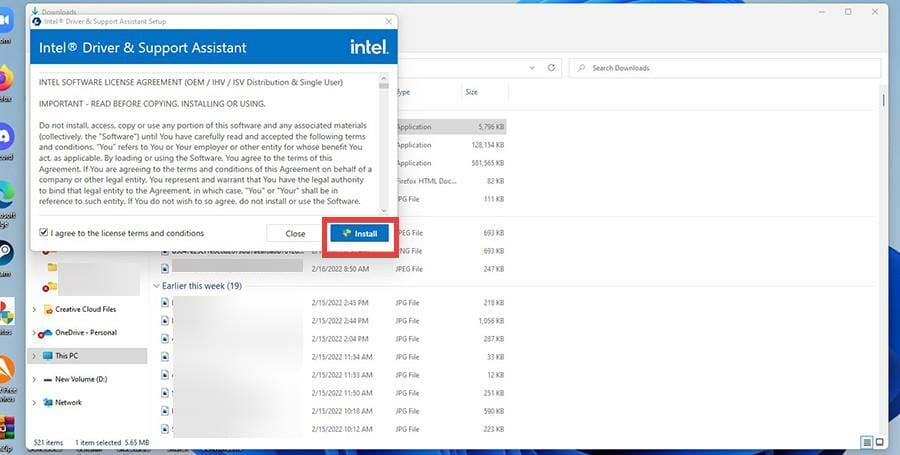Click the Install button in Intel setup

[x=359, y=234]
